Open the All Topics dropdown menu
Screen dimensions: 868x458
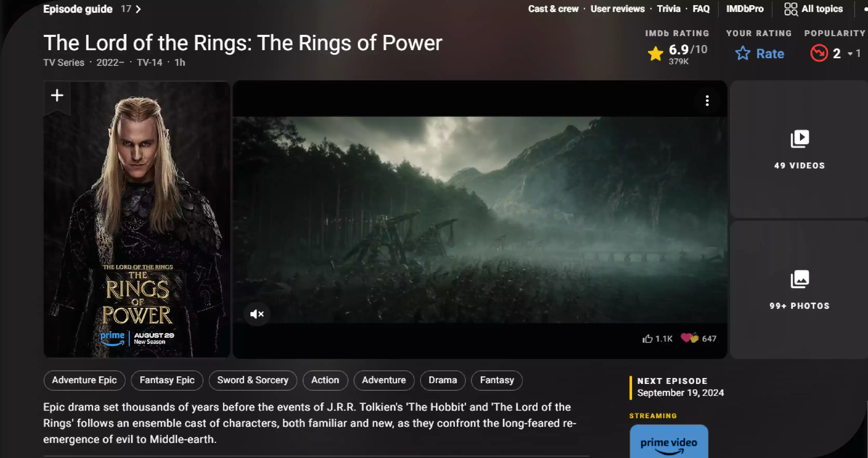[813, 9]
